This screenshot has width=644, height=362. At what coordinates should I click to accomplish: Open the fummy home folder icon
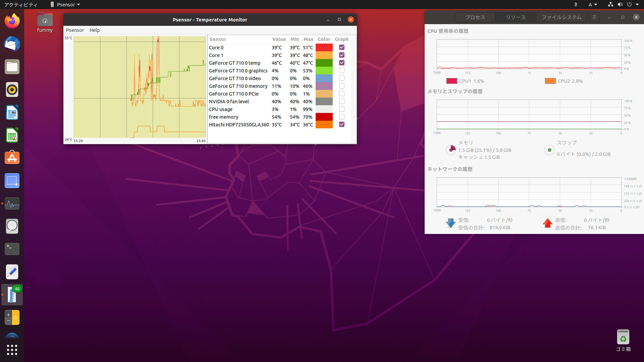(x=45, y=23)
